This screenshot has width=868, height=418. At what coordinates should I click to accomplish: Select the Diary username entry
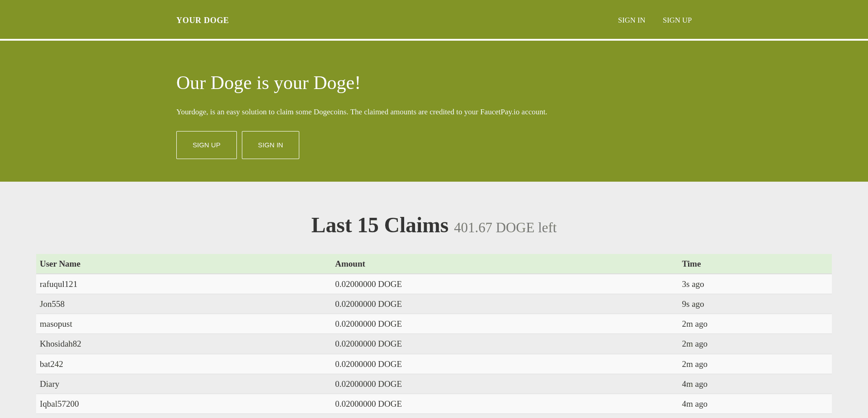click(49, 384)
